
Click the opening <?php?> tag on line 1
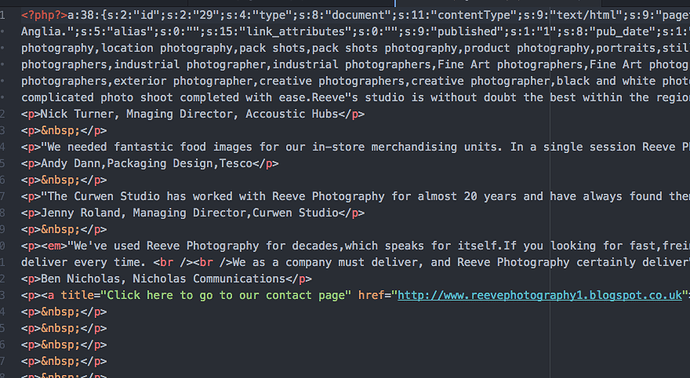(44, 15)
